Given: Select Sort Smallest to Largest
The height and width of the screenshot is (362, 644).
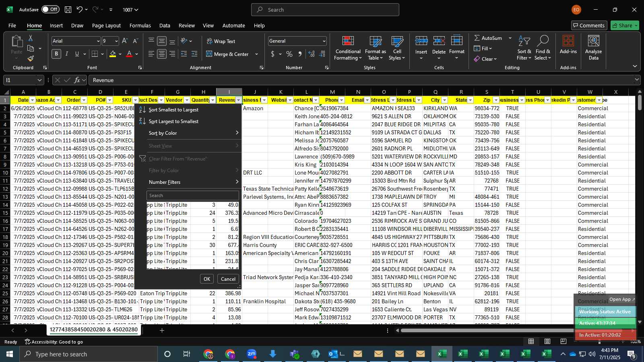Looking at the screenshot, I should pyautogui.click(x=188, y=109).
